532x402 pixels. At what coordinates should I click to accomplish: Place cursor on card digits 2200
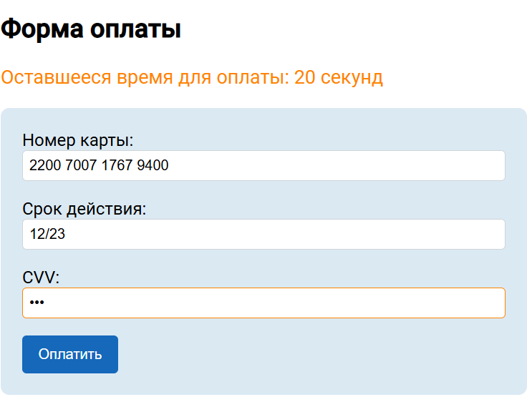45,165
